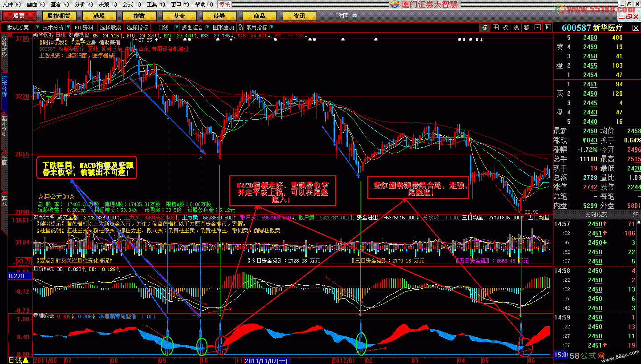Click the 委托 trade button

pyautogui.click(x=225, y=4)
